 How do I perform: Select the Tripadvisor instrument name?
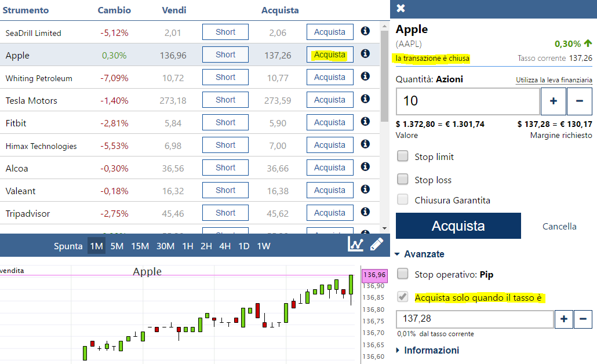click(x=28, y=214)
